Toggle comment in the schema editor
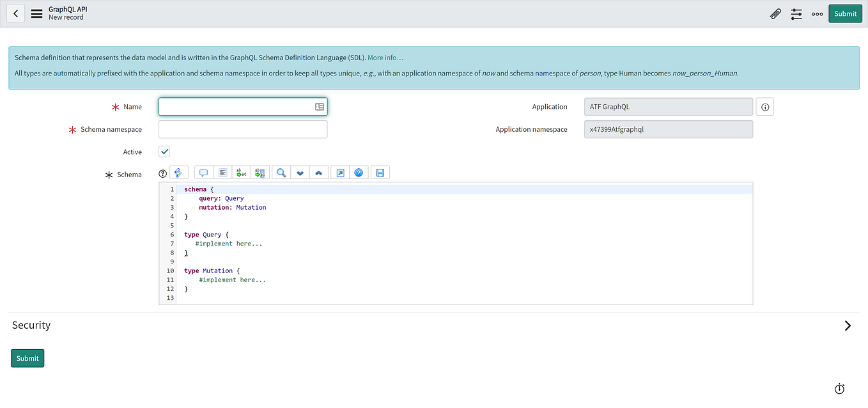This screenshot has height=408, width=868. point(203,172)
